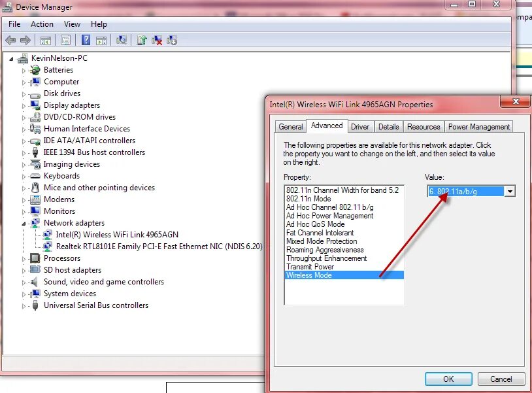Click the Intel Wireless WiFi Link adapter icon

(47, 235)
